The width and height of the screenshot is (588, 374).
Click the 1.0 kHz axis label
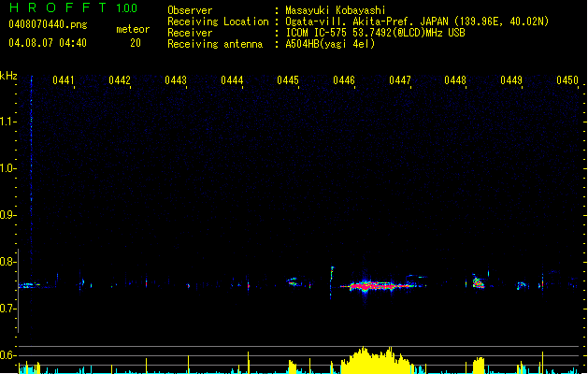(x=7, y=168)
